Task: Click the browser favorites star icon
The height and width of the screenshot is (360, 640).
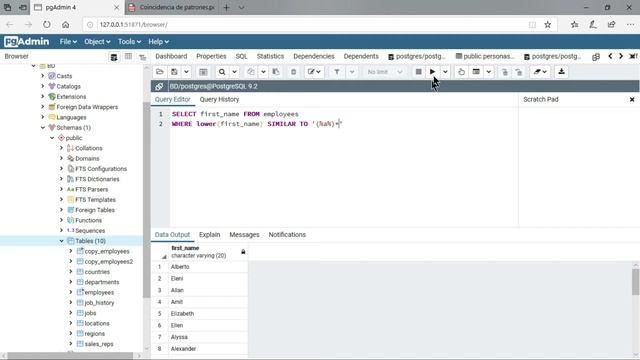Action: point(547,24)
